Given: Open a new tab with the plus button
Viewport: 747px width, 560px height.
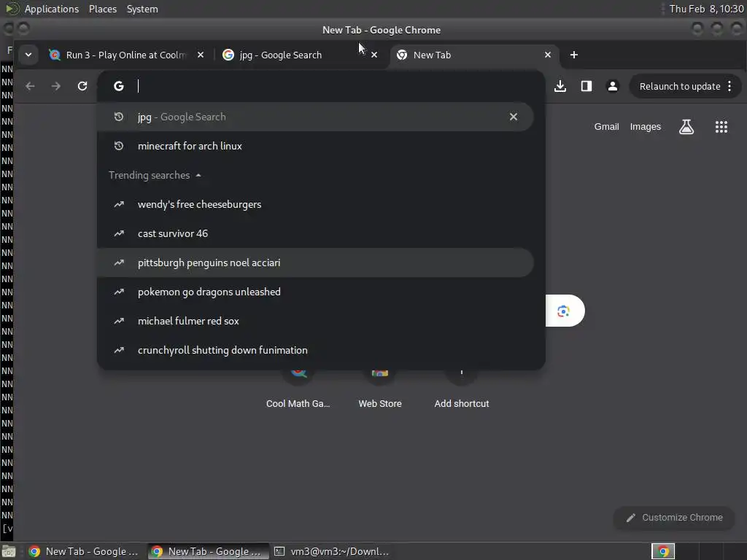Looking at the screenshot, I should tap(574, 55).
